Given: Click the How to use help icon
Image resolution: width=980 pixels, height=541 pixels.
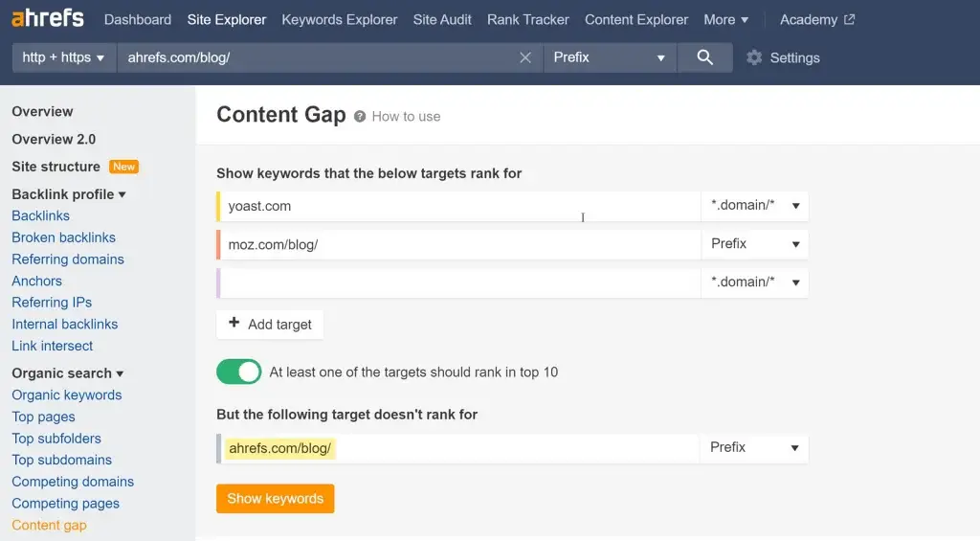Looking at the screenshot, I should (360, 116).
